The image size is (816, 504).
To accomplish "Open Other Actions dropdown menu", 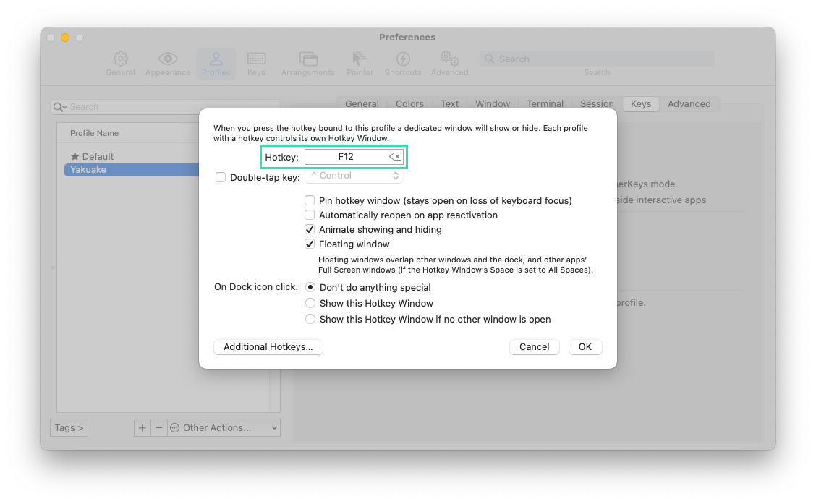I will pos(224,427).
